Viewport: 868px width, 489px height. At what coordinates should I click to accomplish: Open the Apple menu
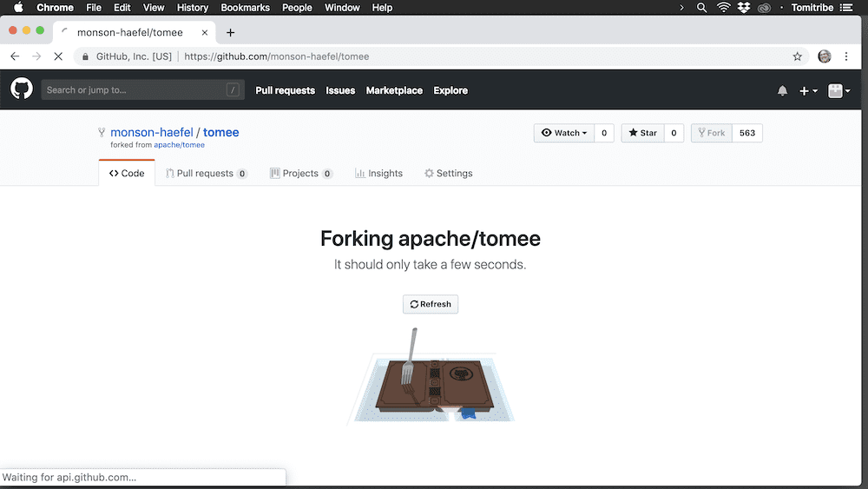click(x=18, y=8)
